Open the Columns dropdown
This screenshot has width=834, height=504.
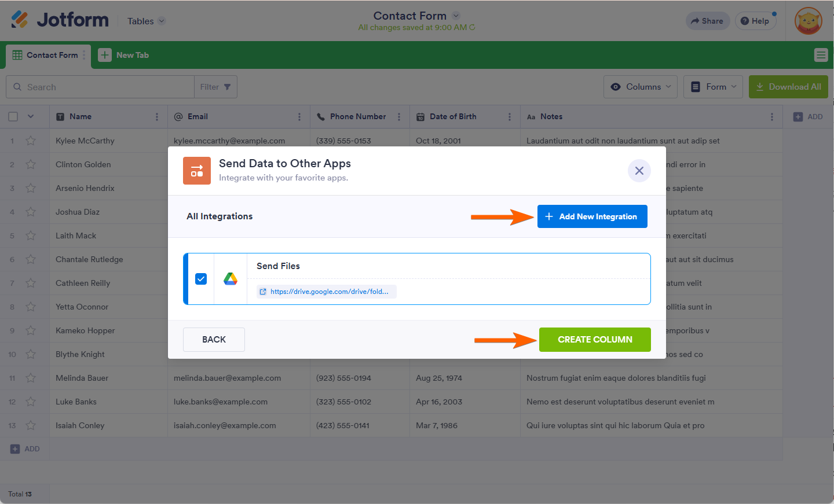(x=641, y=87)
